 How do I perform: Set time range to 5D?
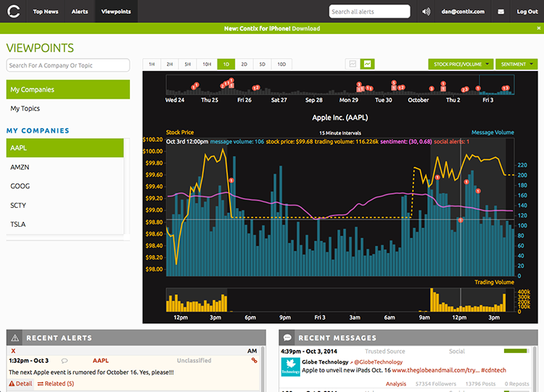coord(263,64)
